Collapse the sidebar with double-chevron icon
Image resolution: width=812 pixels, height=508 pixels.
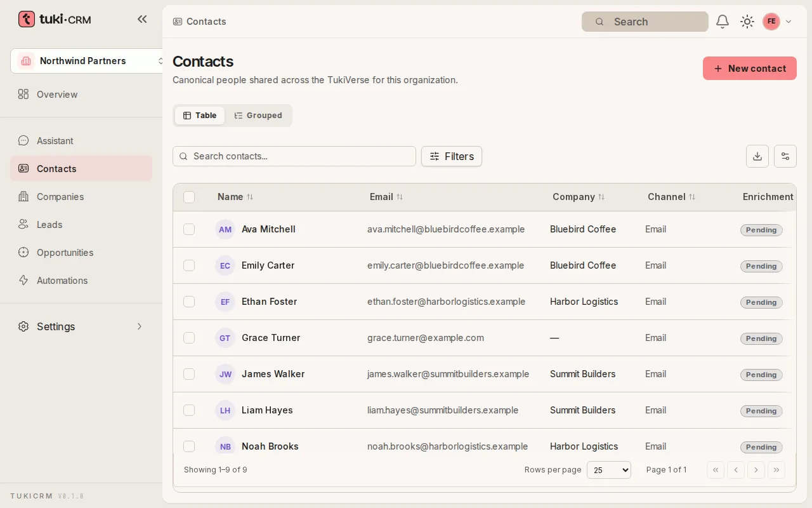pyautogui.click(x=142, y=19)
